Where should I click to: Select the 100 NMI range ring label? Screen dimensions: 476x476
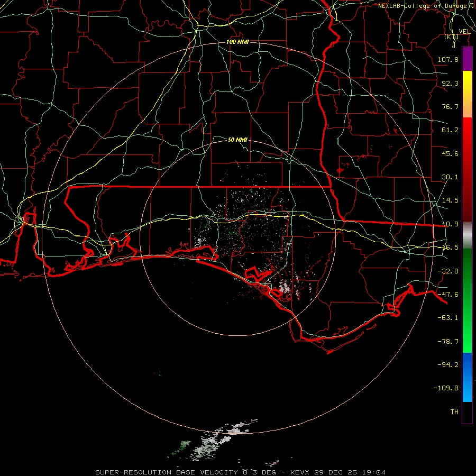click(x=237, y=42)
